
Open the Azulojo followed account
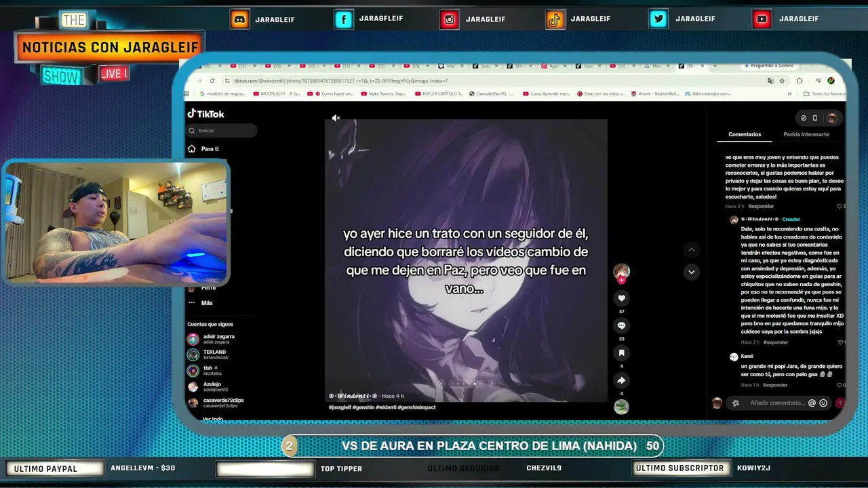pyautogui.click(x=208, y=386)
